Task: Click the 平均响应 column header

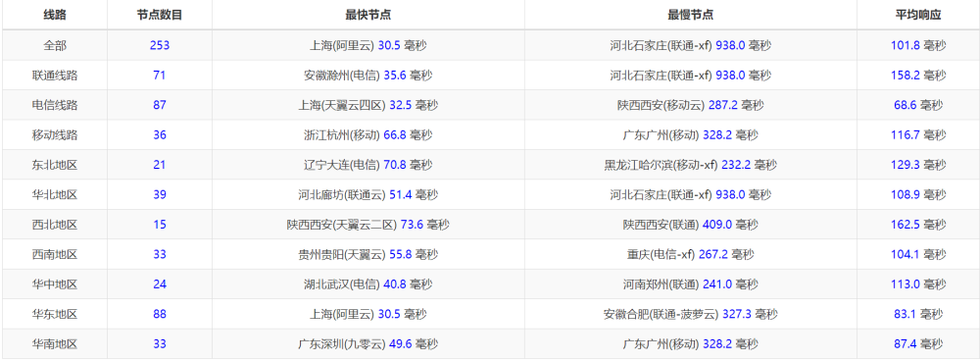Action: click(x=918, y=16)
